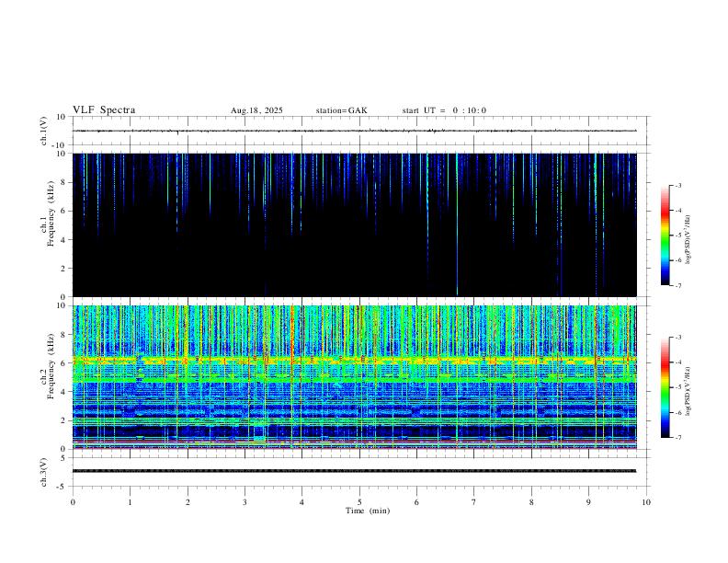Viewport: 728px width, 563px height.
Task: Click the ch.3(V) waveform strip
Action: pyautogui.click(x=359, y=471)
